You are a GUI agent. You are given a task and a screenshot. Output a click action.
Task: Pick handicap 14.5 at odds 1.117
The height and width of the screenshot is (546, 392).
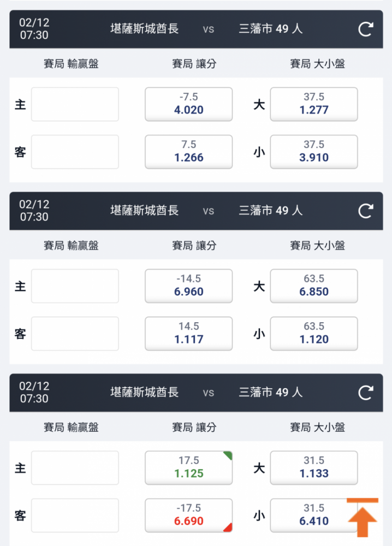click(x=189, y=334)
